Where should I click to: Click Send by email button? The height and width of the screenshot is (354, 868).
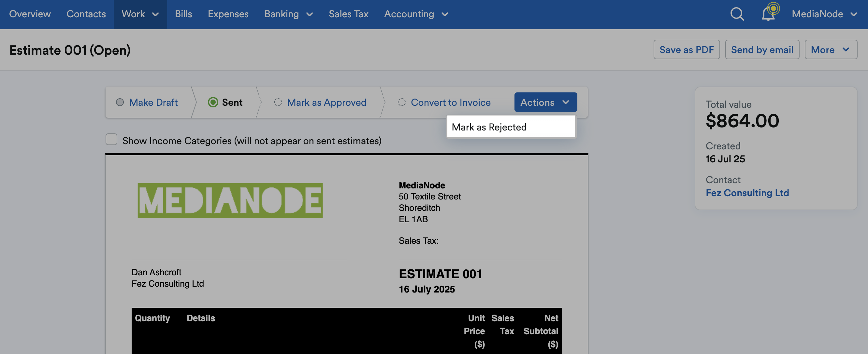pos(762,49)
